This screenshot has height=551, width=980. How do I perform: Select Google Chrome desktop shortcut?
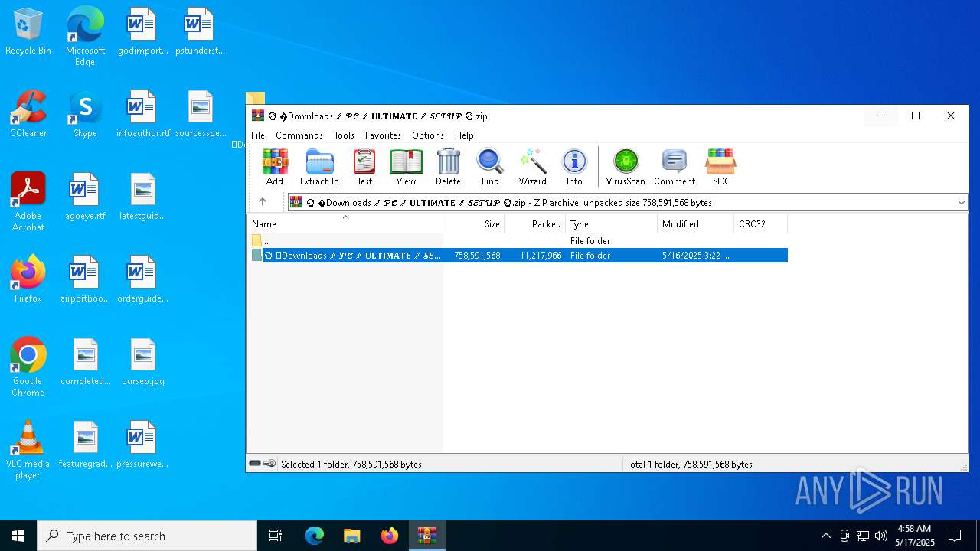pos(28,367)
